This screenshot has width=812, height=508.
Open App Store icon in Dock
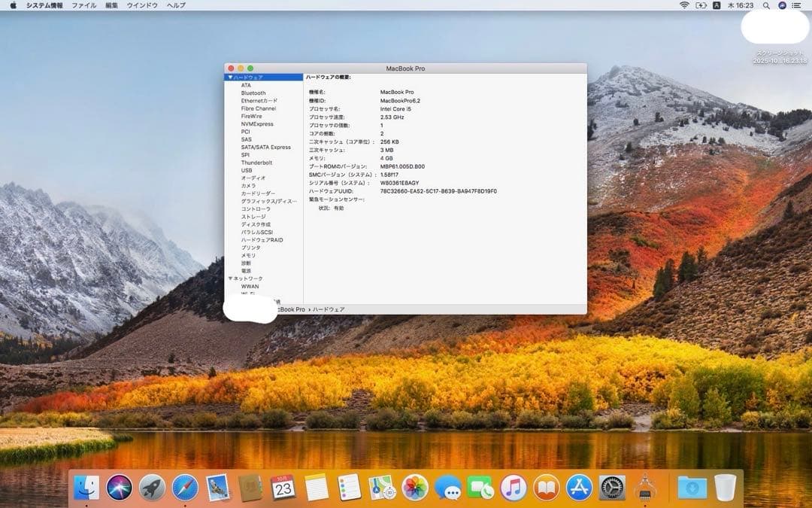pyautogui.click(x=579, y=488)
